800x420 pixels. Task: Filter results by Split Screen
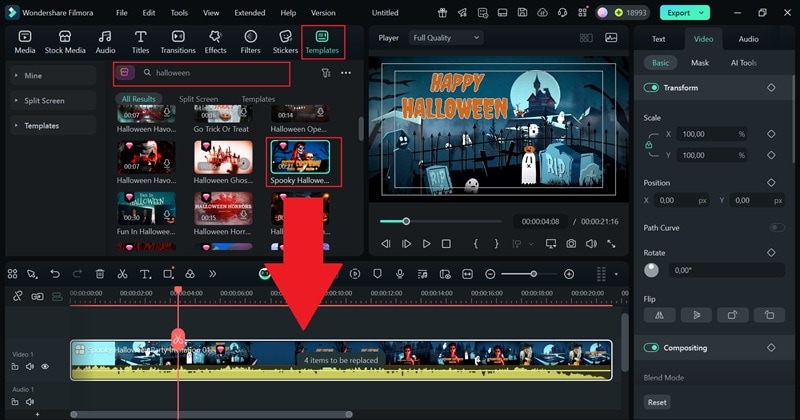(198, 99)
